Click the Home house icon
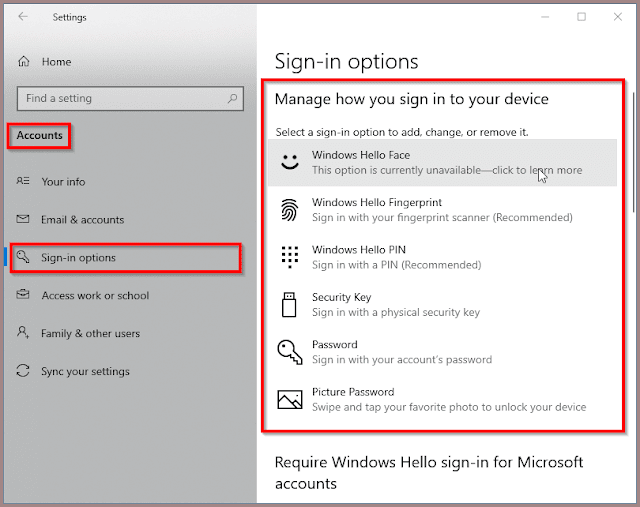The height and width of the screenshot is (507, 640). point(24,62)
